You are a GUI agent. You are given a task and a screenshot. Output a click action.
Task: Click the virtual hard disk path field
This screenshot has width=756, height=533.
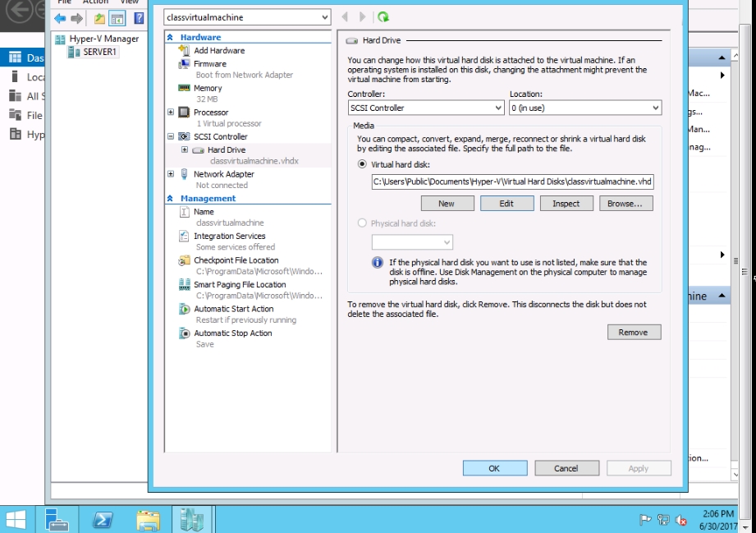pyautogui.click(x=512, y=181)
